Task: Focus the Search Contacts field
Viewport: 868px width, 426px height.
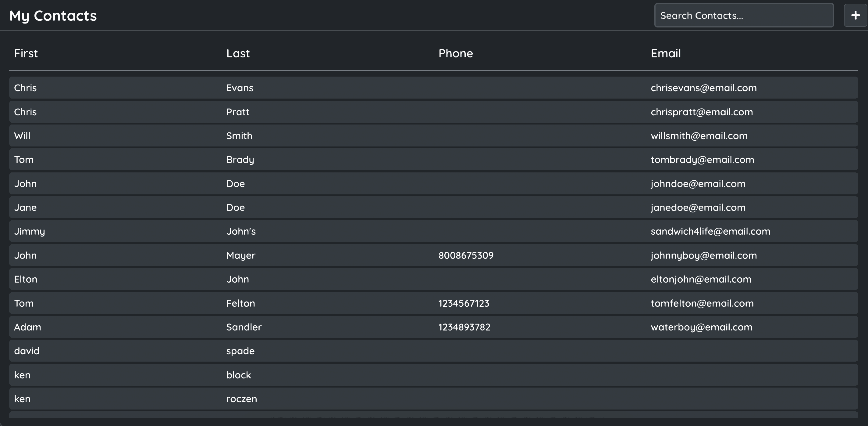Action: pos(744,16)
